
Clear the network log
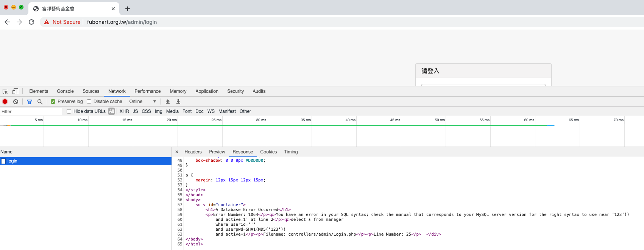pyautogui.click(x=16, y=102)
